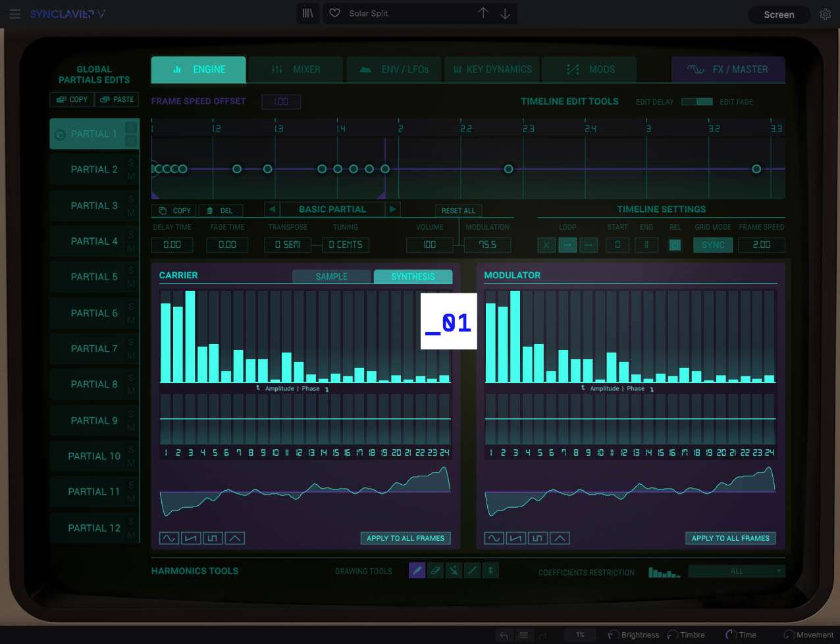Pick the line drawing tool
This screenshot has height=644, width=840.
point(472,570)
